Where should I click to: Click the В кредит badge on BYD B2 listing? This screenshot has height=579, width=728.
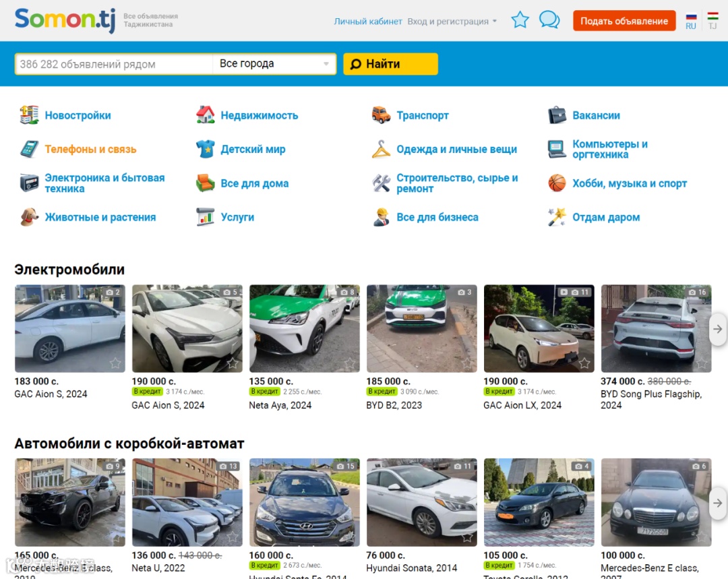[382, 392]
